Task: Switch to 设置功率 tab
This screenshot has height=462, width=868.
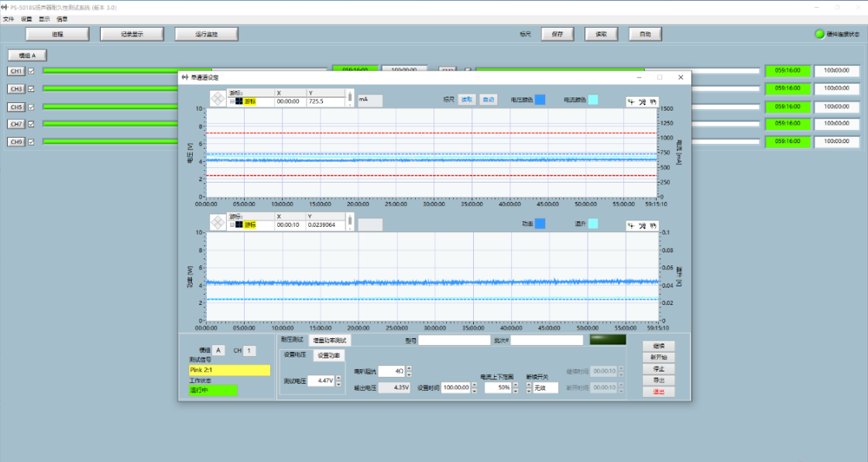Action: (329, 356)
